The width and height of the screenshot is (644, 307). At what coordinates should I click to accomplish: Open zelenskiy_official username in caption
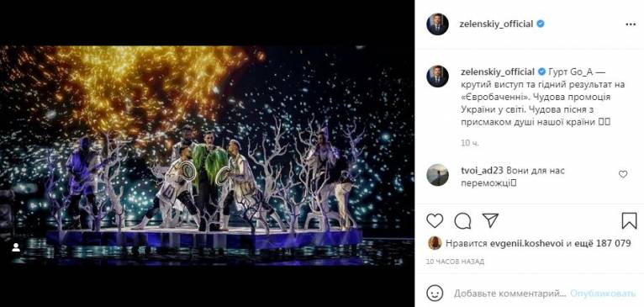[x=497, y=71]
